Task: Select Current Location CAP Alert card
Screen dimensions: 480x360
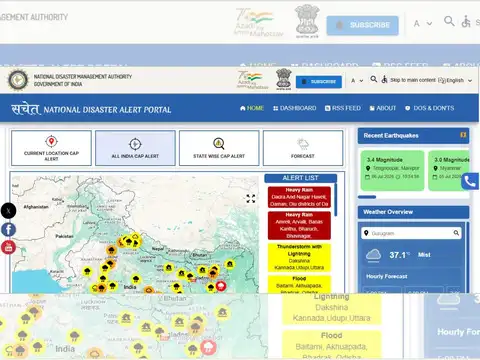Action: coord(51,148)
